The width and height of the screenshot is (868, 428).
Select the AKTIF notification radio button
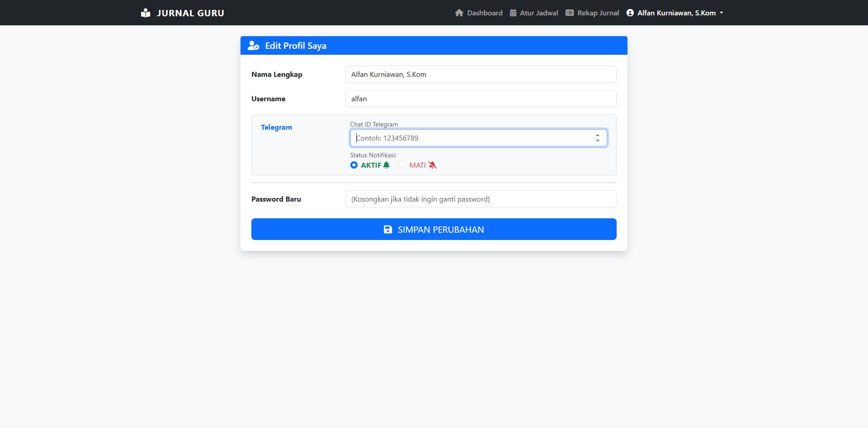point(354,165)
